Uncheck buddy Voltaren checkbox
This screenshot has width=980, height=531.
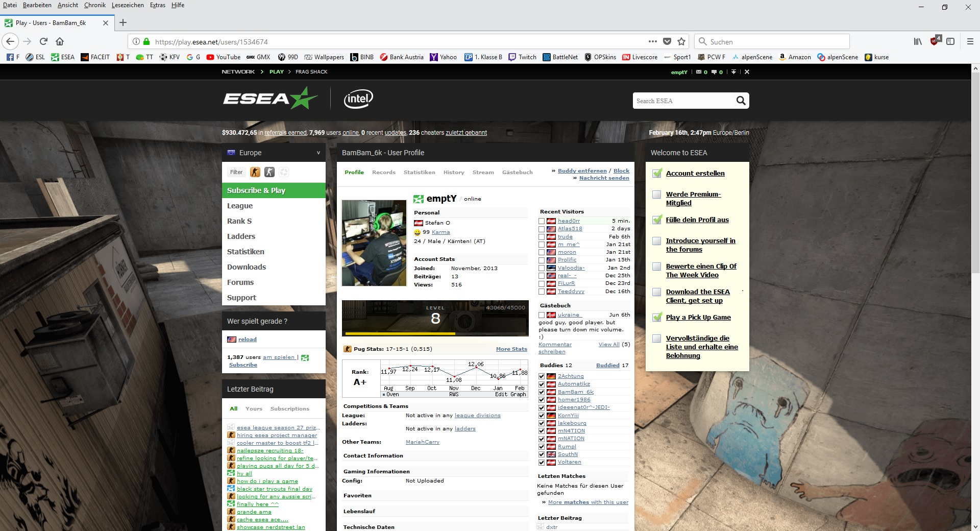[x=542, y=463]
